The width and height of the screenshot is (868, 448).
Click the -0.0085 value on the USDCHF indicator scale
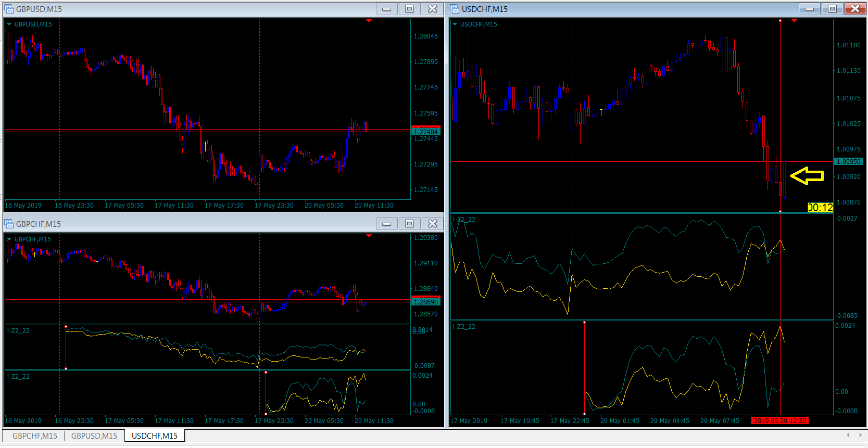coord(847,316)
